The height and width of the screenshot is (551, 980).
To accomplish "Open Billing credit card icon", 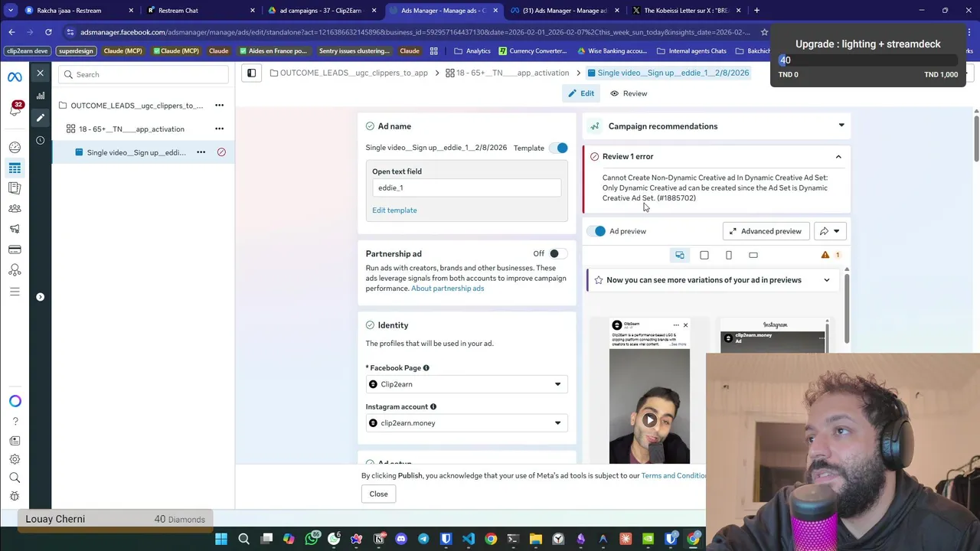I will 15,249.
